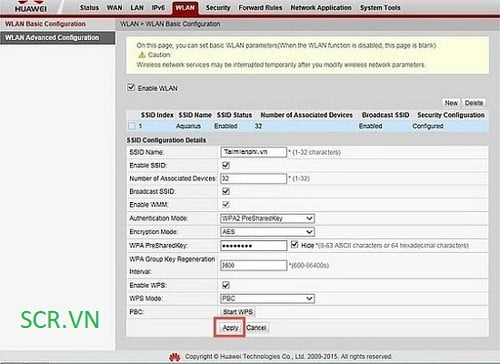Open the Forward Rules tab
Viewport: 500px width, 364px height.
click(x=260, y=7)
